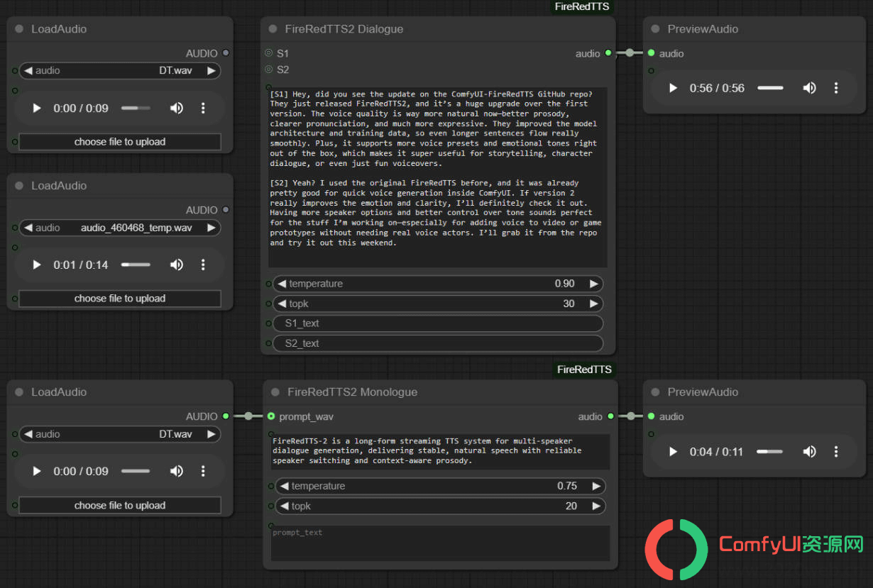Screen dimensions: 873x588
Task: Click volume icon on bottom LoadAudio player
Action: point(176,471)
